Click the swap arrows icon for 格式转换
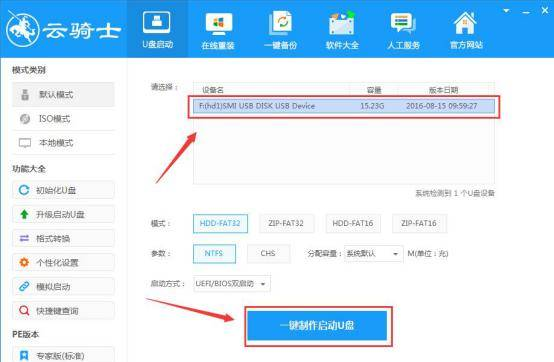Screen dimensions: 554x362 tap(24, 238)
